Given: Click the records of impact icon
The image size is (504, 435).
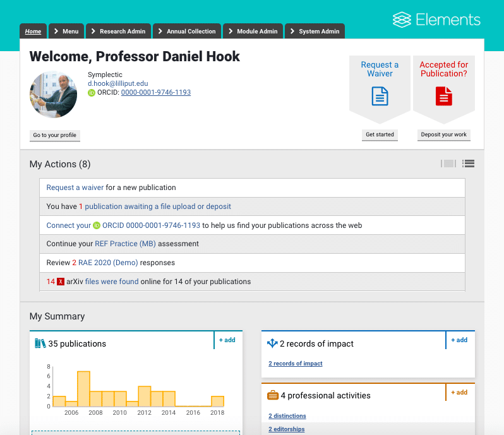Looking at the screenshot, I should 272,343.
